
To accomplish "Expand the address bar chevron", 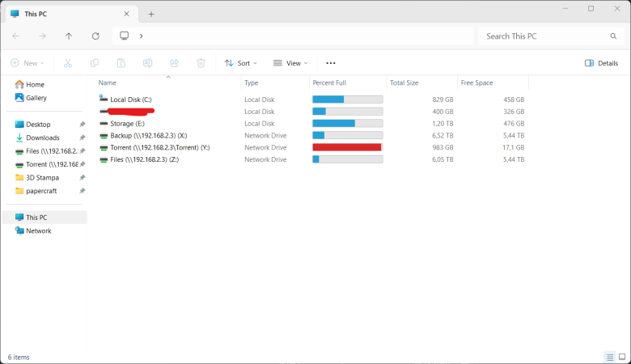I will coord(142,36).
